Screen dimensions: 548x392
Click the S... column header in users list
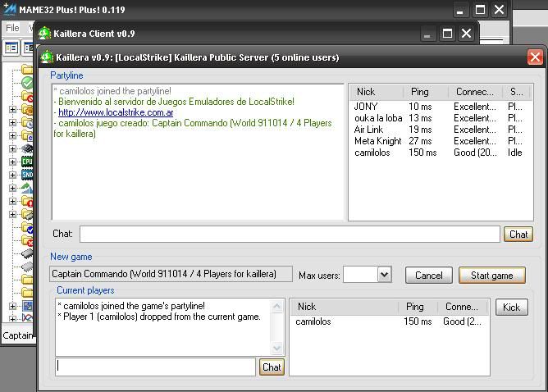[517, 92]
